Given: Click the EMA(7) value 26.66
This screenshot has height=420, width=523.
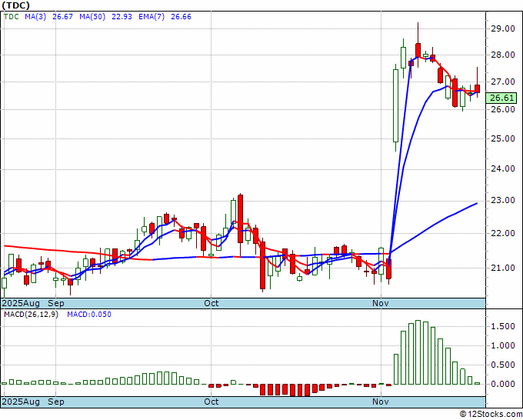Looking at the screenshot, I should coord(181,16).
